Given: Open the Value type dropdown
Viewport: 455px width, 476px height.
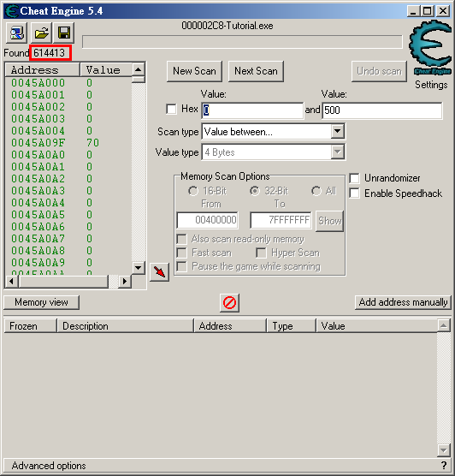Looking at the screenshot, I should [x=337, y=152].
